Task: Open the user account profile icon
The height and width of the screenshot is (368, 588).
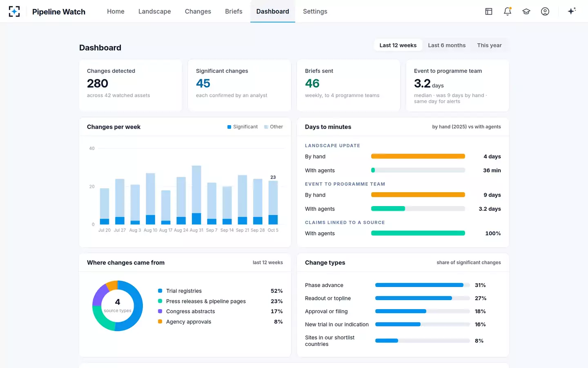Action: pos(545,11)
